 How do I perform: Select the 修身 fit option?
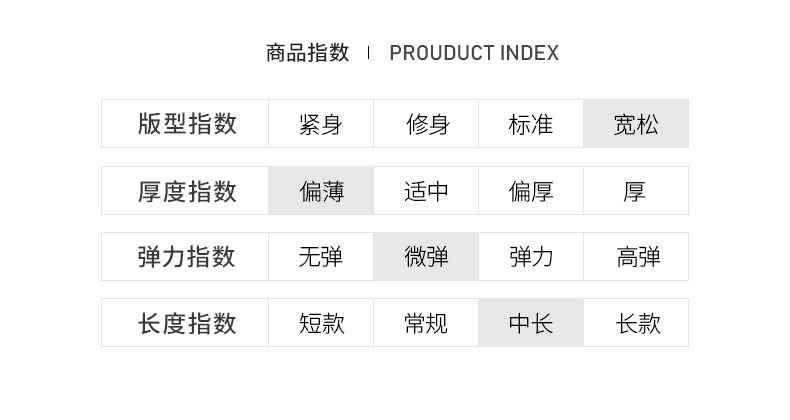tap(426, 124)
